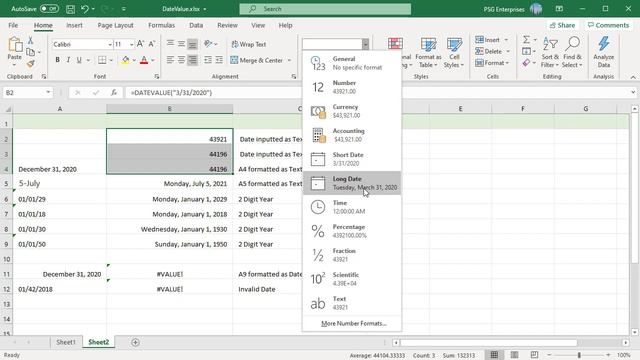Open Merge & Center dropdown arrow
Viewport: 640px width, 360px height.
[289, 60]
